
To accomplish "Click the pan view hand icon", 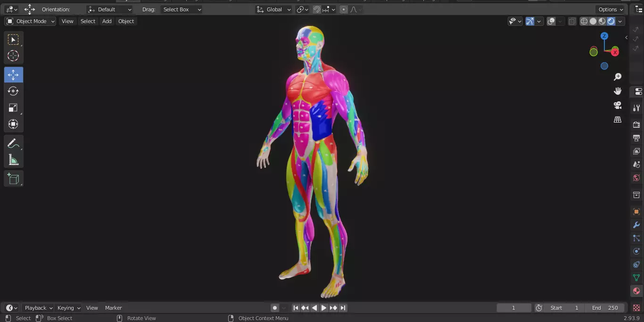I will coord(618,91).
